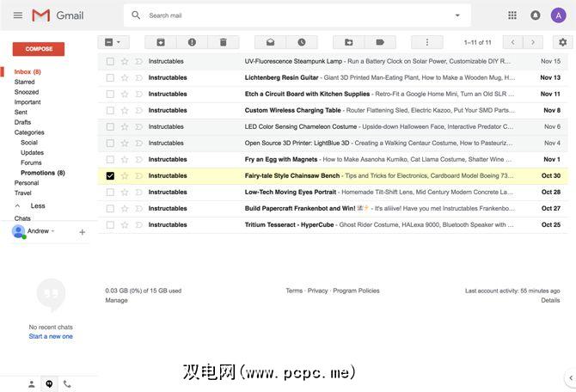Check the Open Source 3D Printer email

click(110, 143)
